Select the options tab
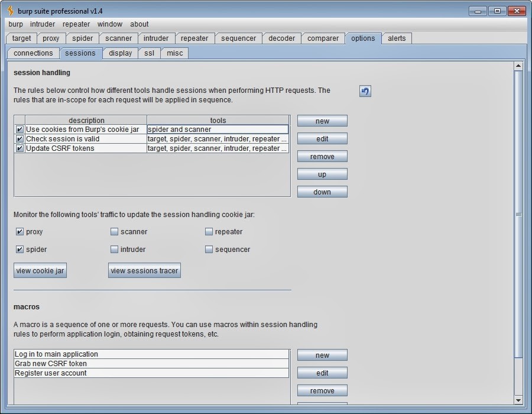This screenshot has height=414, width=532. click(363, 38)
